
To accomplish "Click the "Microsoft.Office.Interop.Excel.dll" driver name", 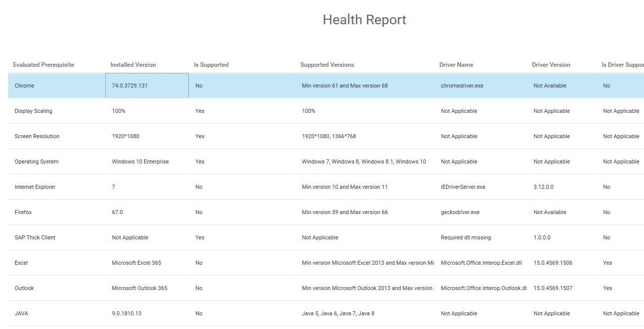I will [481, 263].
